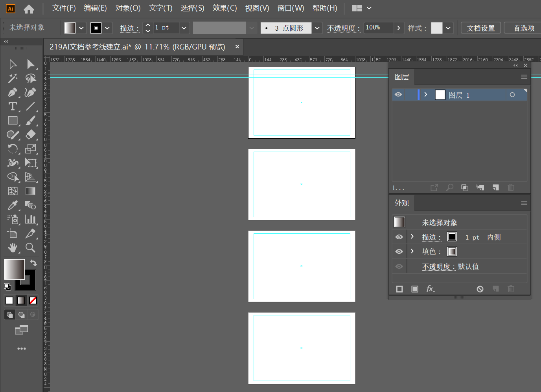Select the Direct Selection tool
This screenshot has height=392, width=541.
pyautogui.click(x=30, y=64)
